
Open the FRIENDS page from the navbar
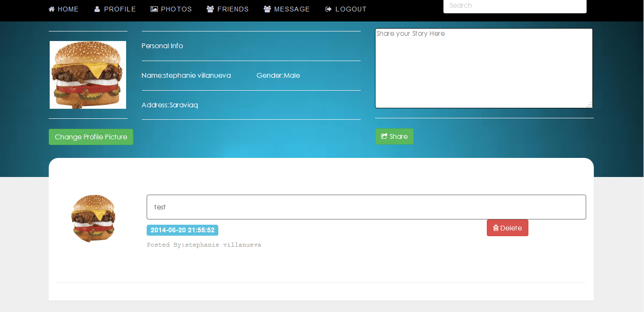click(228, 9)
